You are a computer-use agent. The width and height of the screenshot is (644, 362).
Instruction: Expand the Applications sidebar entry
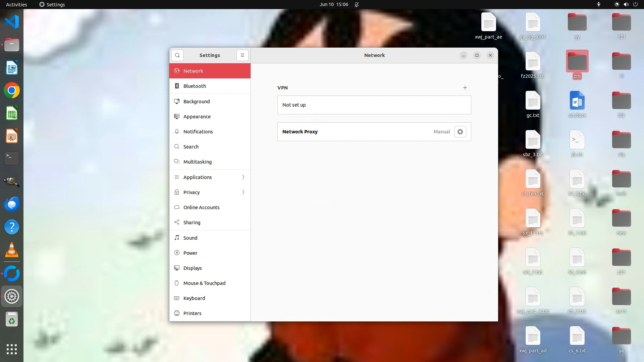point(210,177)
